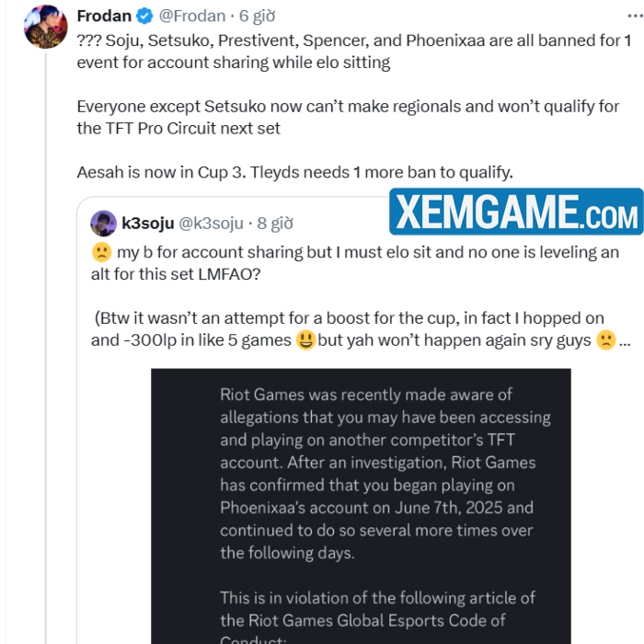
Task: Click the sad emoji after "sry guys"
Action: [604, 340]
